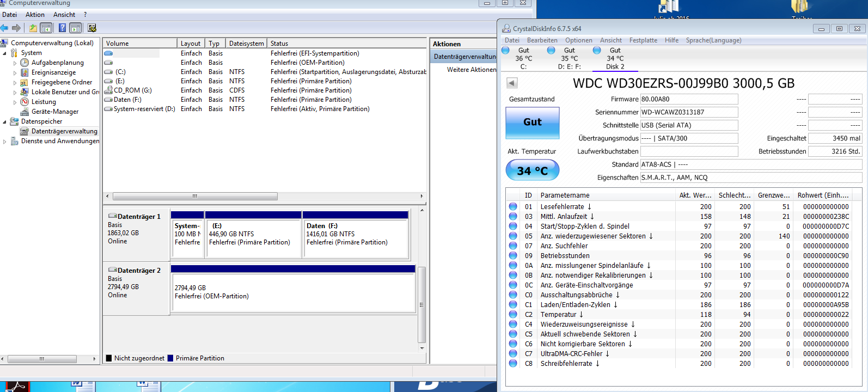Select the (E:) 446,90 GB NTFS partition

tap(253, 235)
